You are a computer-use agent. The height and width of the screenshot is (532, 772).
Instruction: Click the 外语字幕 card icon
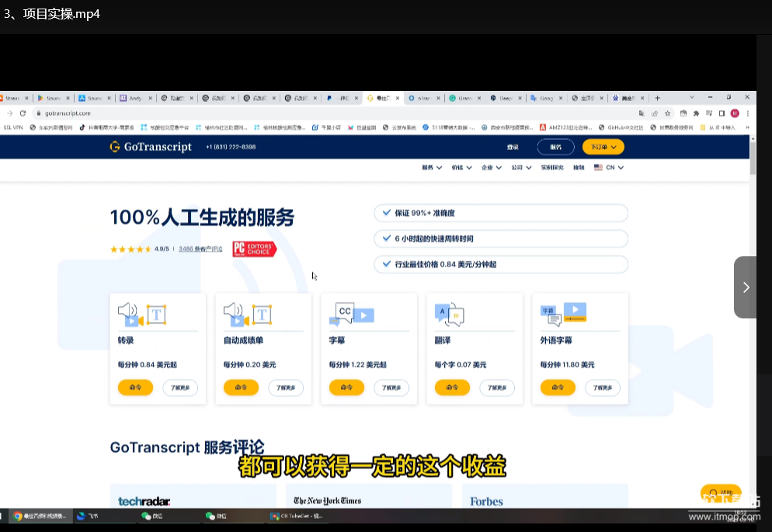click(x=563, y=314)
